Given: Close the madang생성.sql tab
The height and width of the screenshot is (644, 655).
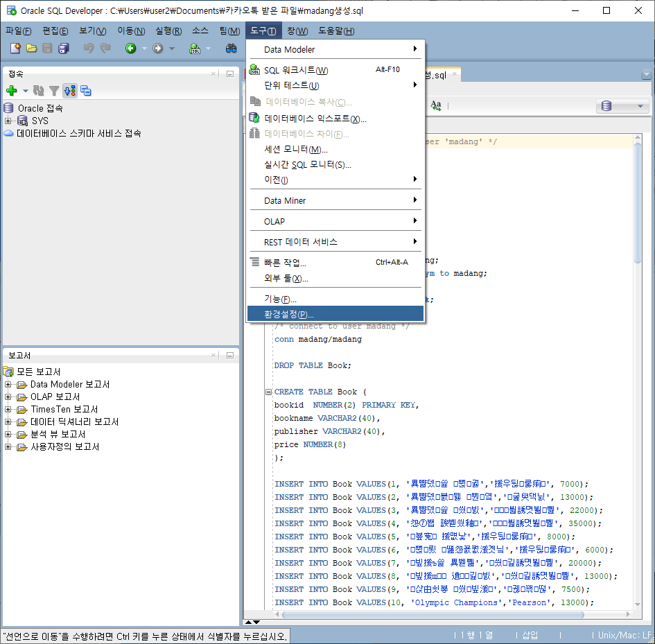Looking at the screenshot, I should pos(455,74).
